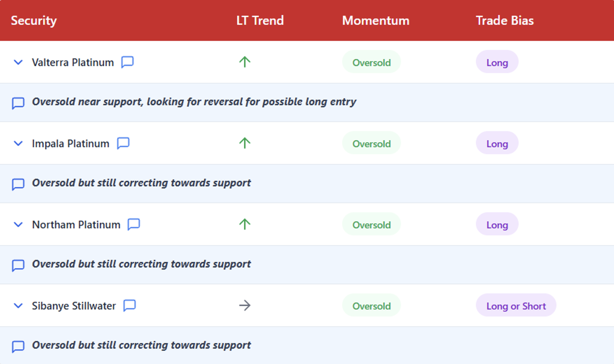Sort by the LT Trend column header
This screenshot has width=614, height=364.
(260, 20)
